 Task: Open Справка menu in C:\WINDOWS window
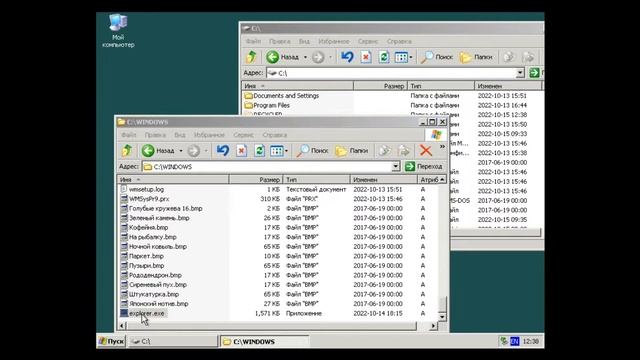coord(275,135)
